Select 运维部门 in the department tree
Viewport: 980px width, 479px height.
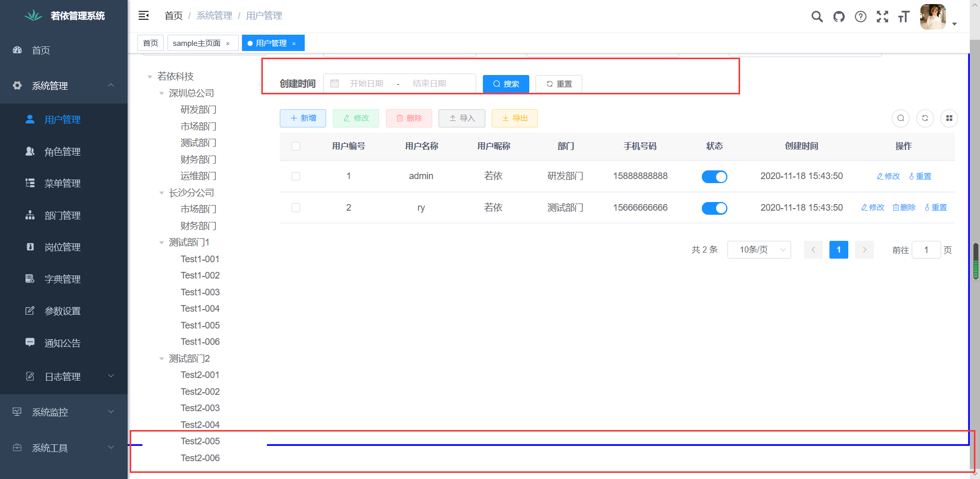tap(199, 176)
